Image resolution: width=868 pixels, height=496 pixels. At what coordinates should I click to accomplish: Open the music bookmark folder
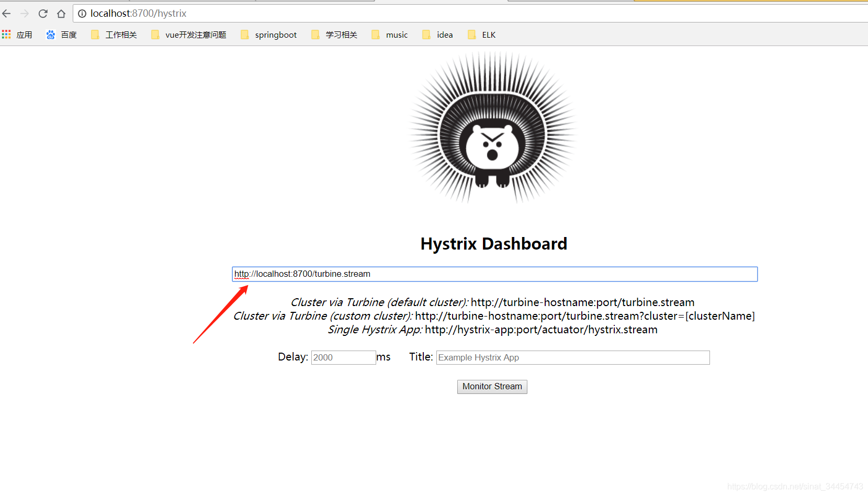point(390,35)
